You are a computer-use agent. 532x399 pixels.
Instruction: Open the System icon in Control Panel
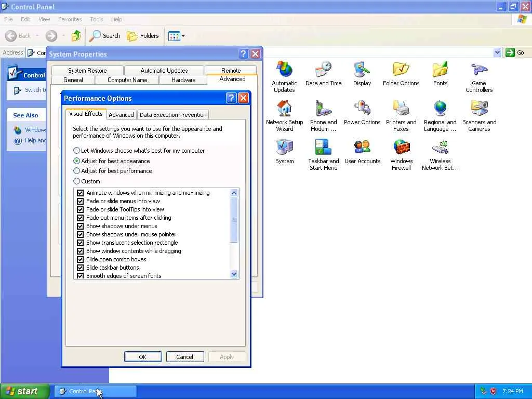[284, 152]
